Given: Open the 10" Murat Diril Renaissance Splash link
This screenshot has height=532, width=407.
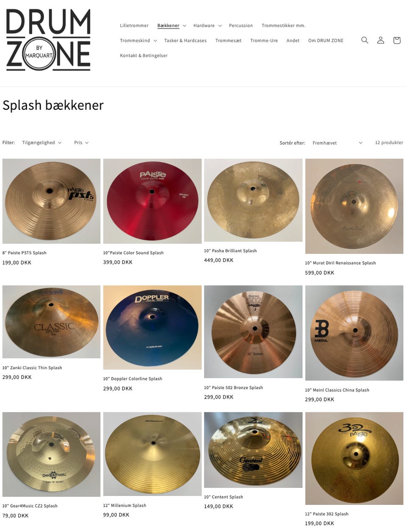Looking at the screenshot, I should 340,263.
